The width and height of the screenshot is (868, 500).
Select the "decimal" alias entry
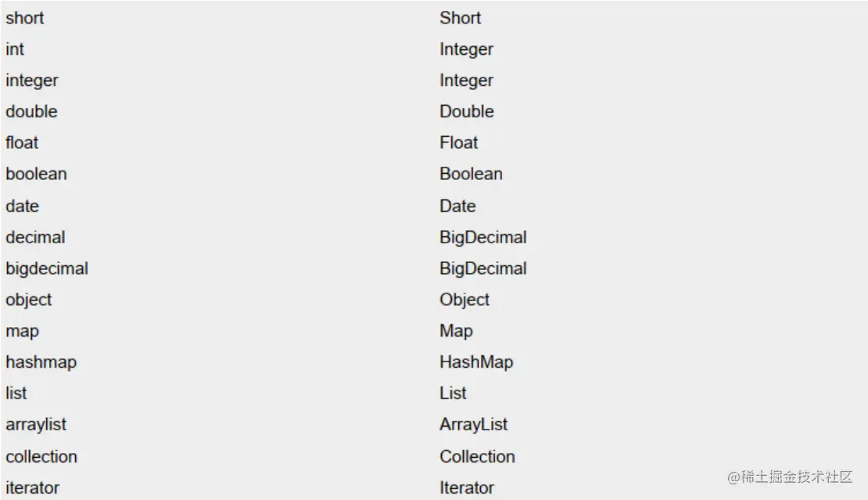click(x=35, y=238)
